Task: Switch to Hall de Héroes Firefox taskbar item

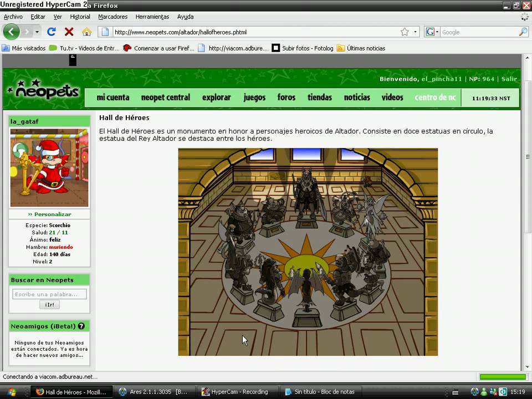Action: [x=71, y=392]
